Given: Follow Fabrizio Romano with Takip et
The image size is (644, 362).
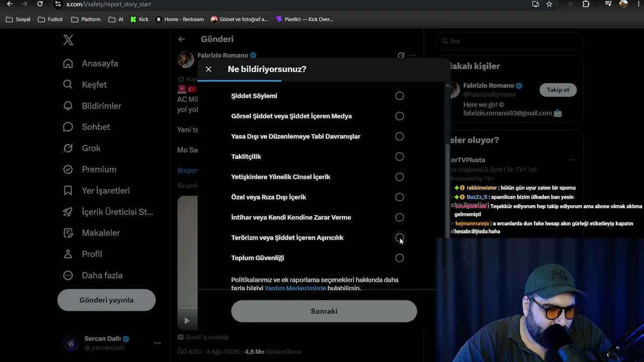Looking at the screenshot, I should coord(558,90).
